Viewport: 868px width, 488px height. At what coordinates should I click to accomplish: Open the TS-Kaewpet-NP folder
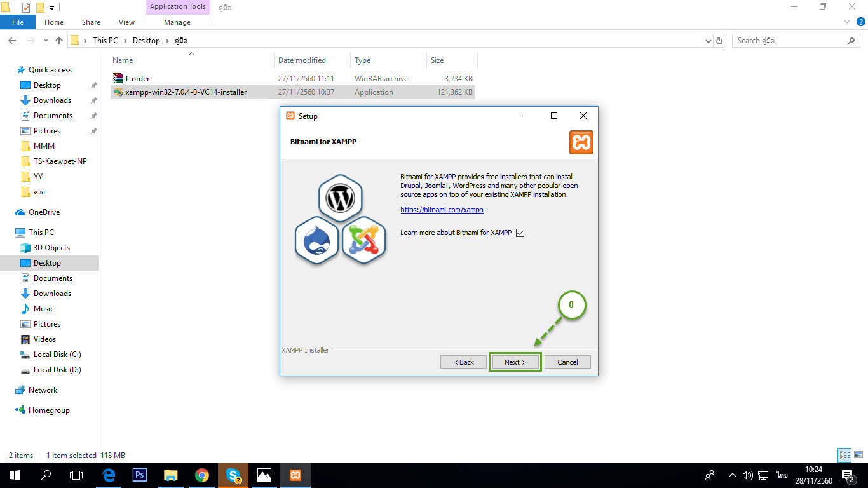[x=60, y=161]
